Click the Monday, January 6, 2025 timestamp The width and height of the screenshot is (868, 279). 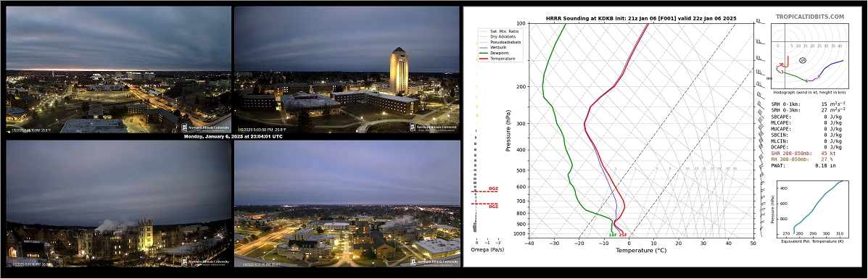[x=233, y=137]
